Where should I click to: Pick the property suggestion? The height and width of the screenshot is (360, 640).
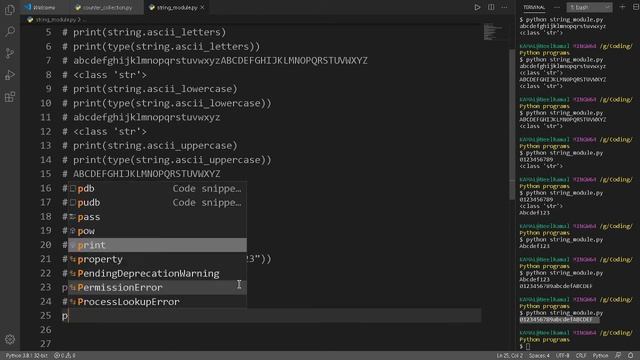tap(157, 259)
